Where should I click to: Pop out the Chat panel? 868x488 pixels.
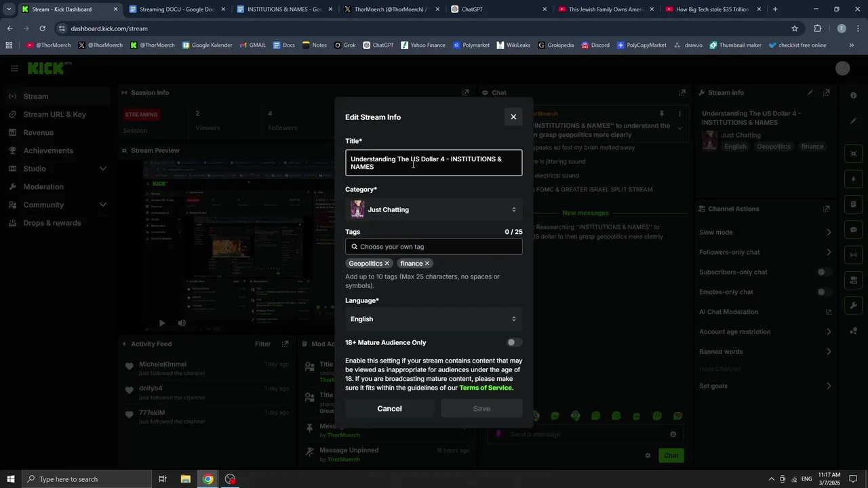point(682,93)
